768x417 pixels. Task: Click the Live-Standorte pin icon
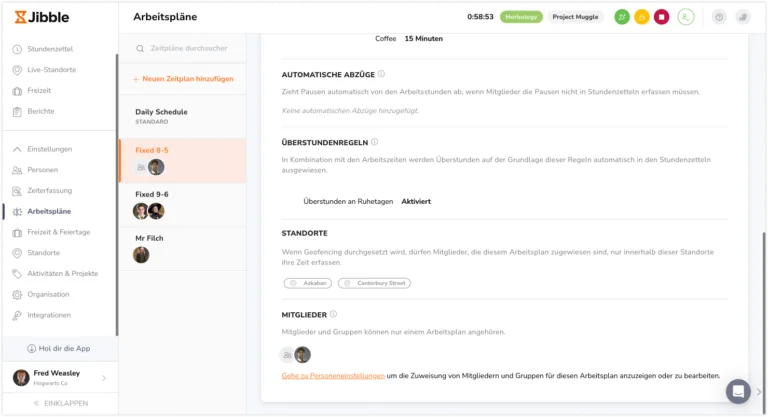pyautogui.click(x=17, y=70)
